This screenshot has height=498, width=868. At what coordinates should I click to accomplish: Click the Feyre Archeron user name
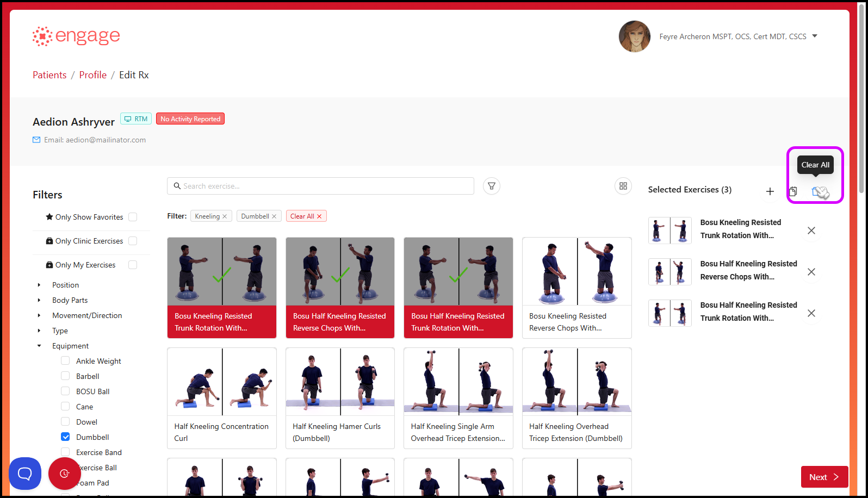[x=733, y=36]
